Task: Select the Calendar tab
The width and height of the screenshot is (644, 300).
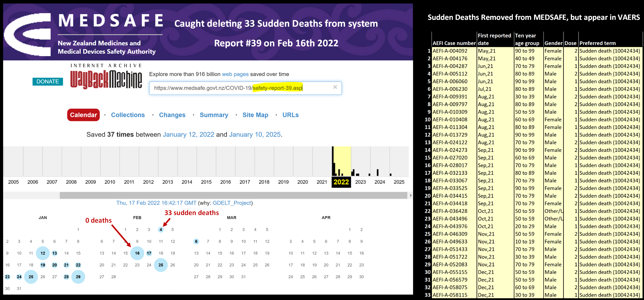Action: tap(83, 115)
